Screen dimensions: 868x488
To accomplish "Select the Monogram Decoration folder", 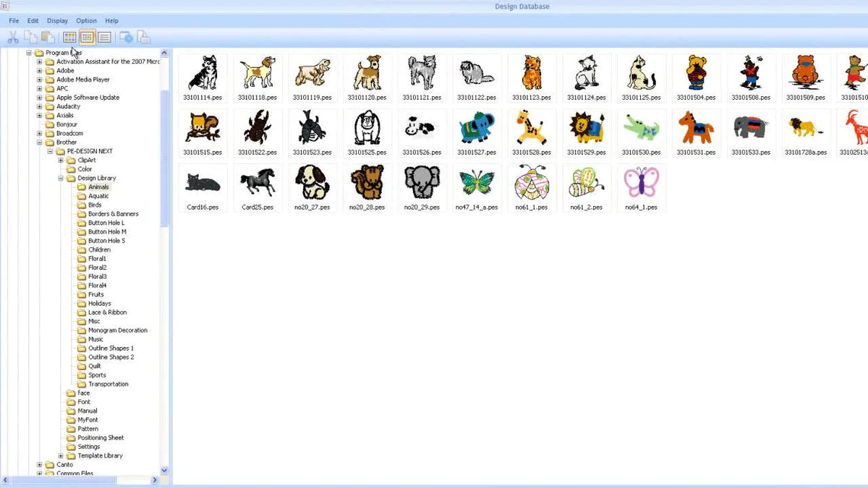I will (x=117, y=330).
